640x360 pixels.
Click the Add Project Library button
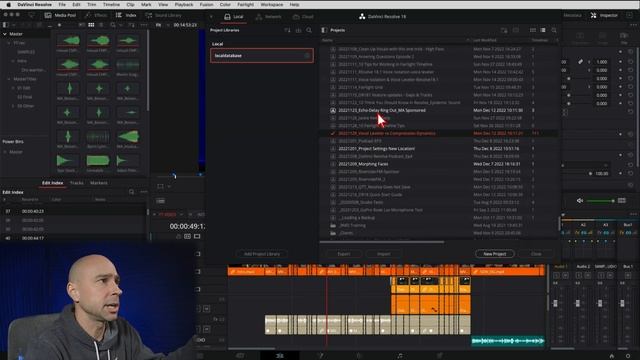click(x=262, y=254)
